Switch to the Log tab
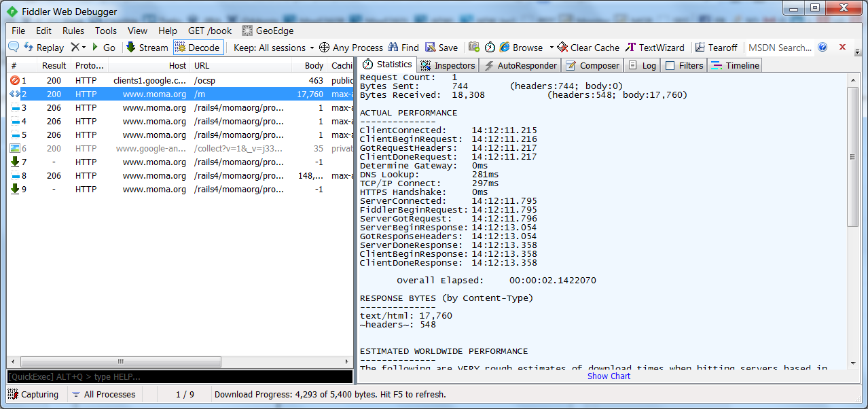This screenshot has width=868, height=409. (643, 65)
